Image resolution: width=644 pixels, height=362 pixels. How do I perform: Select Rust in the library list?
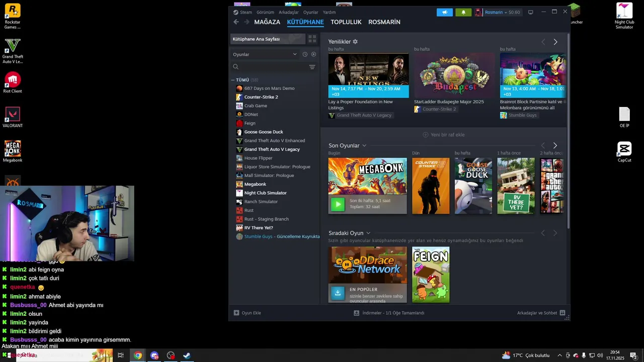(249, 210)
